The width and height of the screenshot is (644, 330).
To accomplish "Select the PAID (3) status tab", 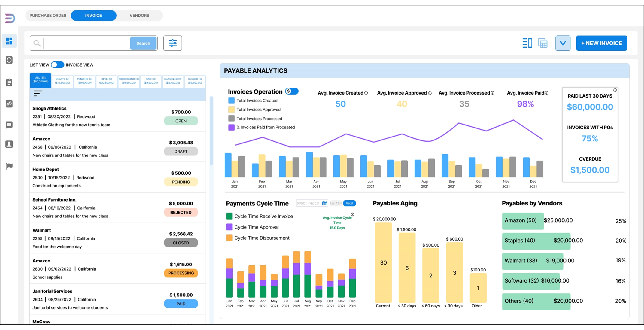I will [x=151, y=81].
